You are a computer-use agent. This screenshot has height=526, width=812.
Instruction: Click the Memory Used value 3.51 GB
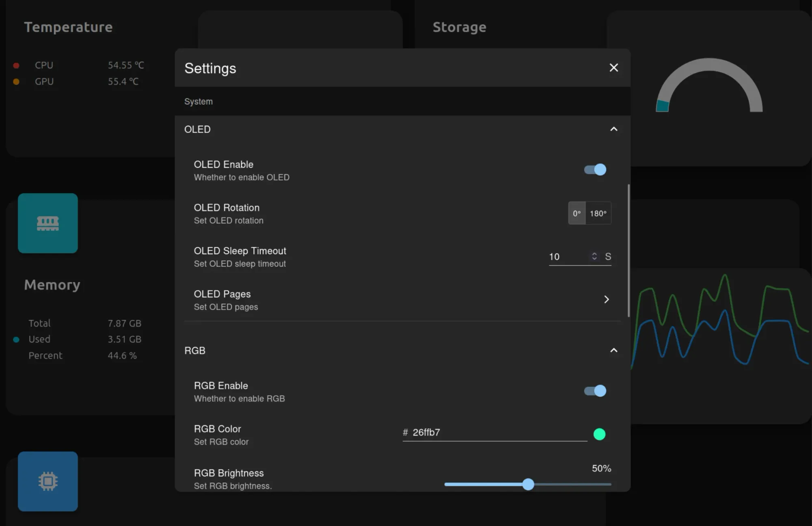click(x=124, y=339)
